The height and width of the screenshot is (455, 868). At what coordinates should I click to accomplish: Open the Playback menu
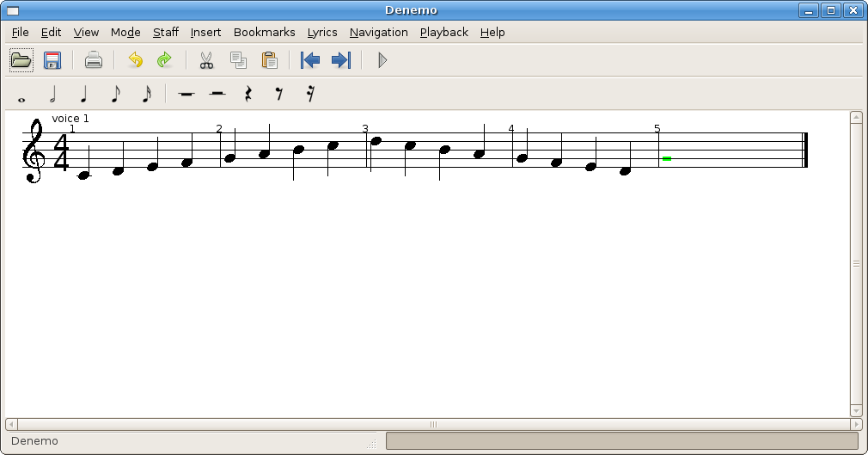(x=443, y=33)
